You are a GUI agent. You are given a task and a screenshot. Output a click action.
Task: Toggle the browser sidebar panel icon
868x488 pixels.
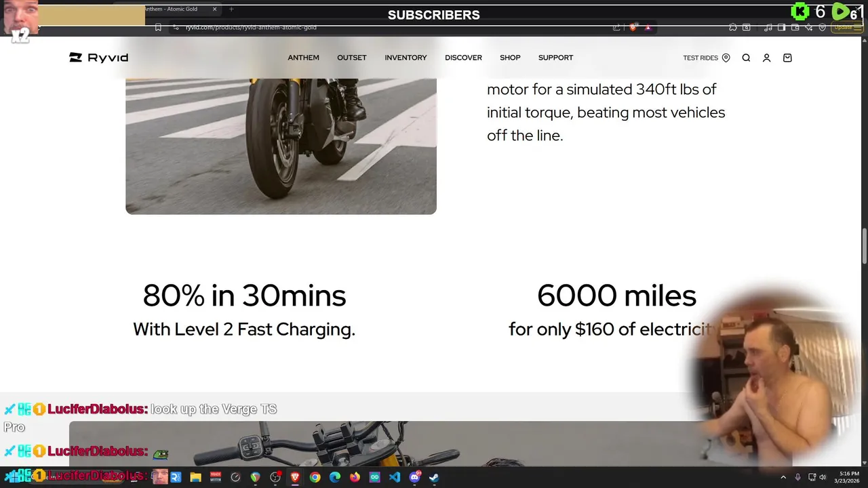(x=782, y=28)
